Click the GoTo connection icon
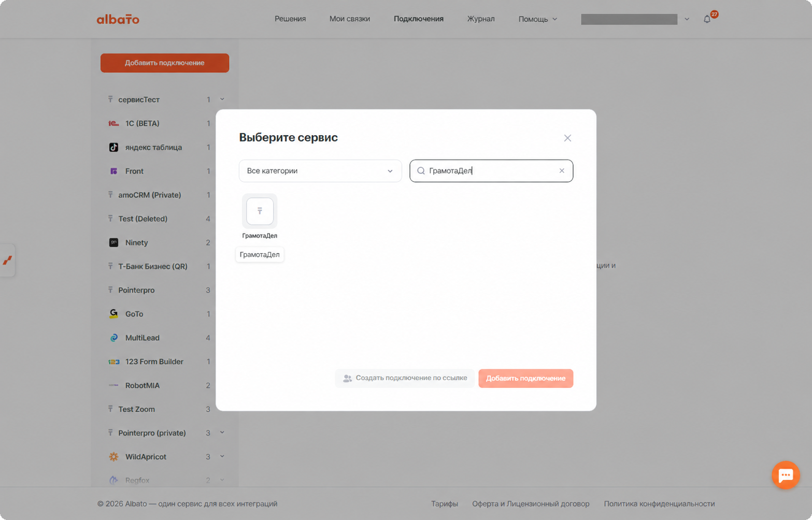Image resolution: width=812 pixels, height=520 pixels. coord(113,314)
